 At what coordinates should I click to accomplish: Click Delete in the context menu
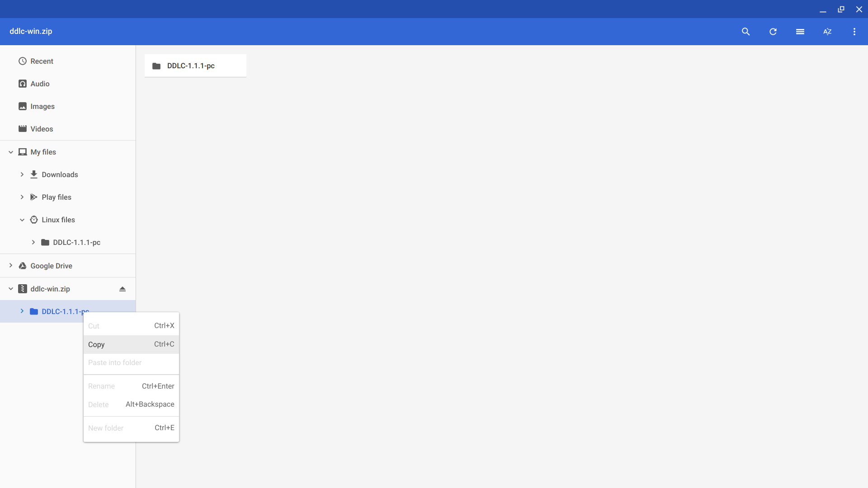pyautogui.click(x=99, y=404)
